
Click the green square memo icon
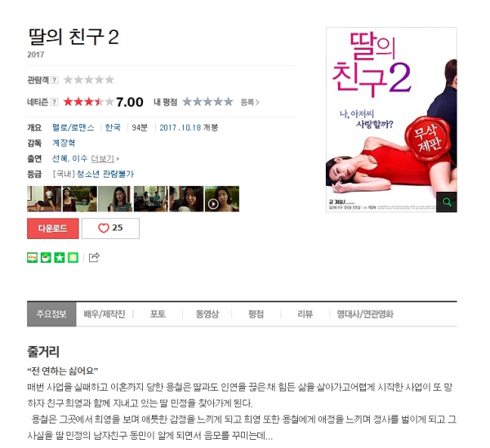click(73, 258)
